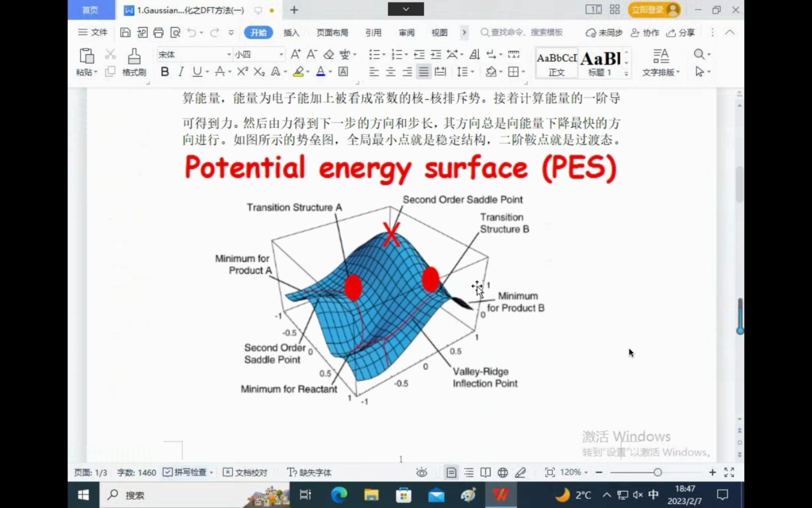Screen dimensions: 812x508
Task: Open Microsoft Edge from the taskbar
Action: 339,495
